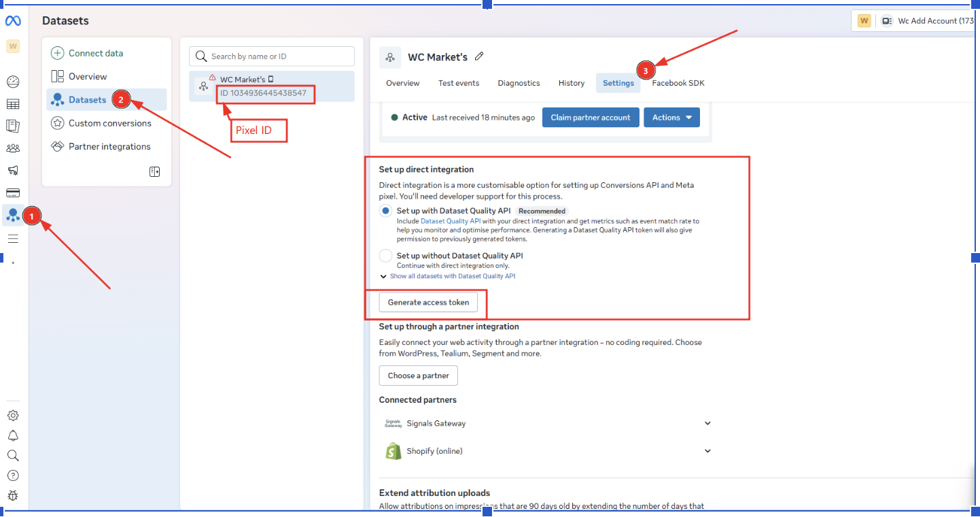The width and height of the screenshot is (980, 517).
Task: Switch to the Facebook SDK tab
Action: (678, 83)
